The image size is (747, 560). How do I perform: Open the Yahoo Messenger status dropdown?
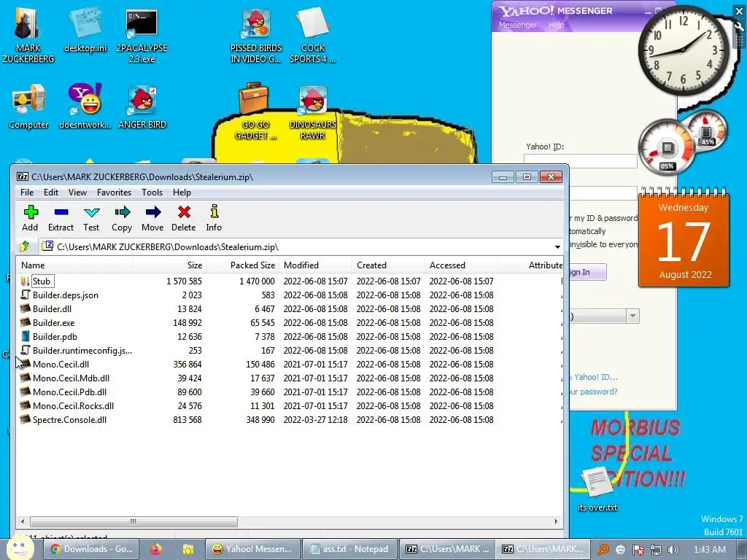tap(632, 316)
